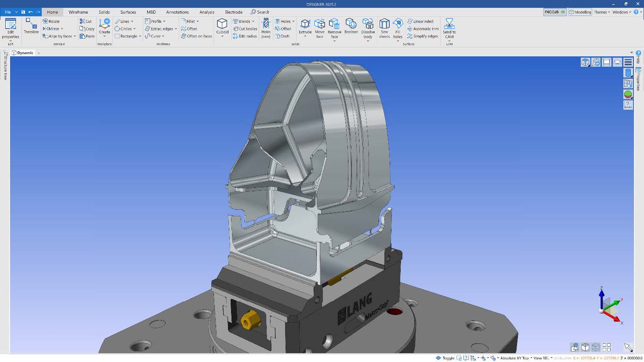Expand the Mirror dropdown
The width and height of the screenshot is (644, 362).
[62, 29]
